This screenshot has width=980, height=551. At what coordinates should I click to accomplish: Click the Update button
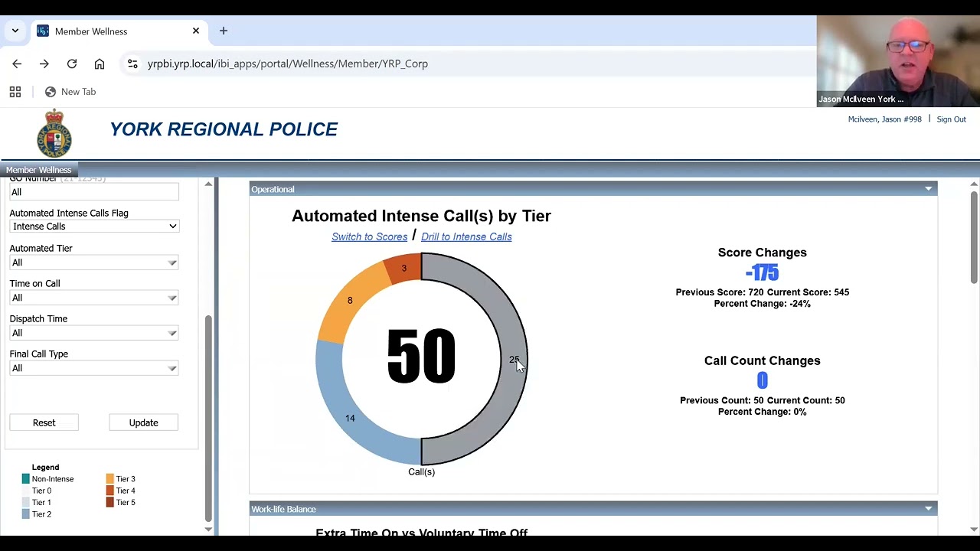coord(143,422)
